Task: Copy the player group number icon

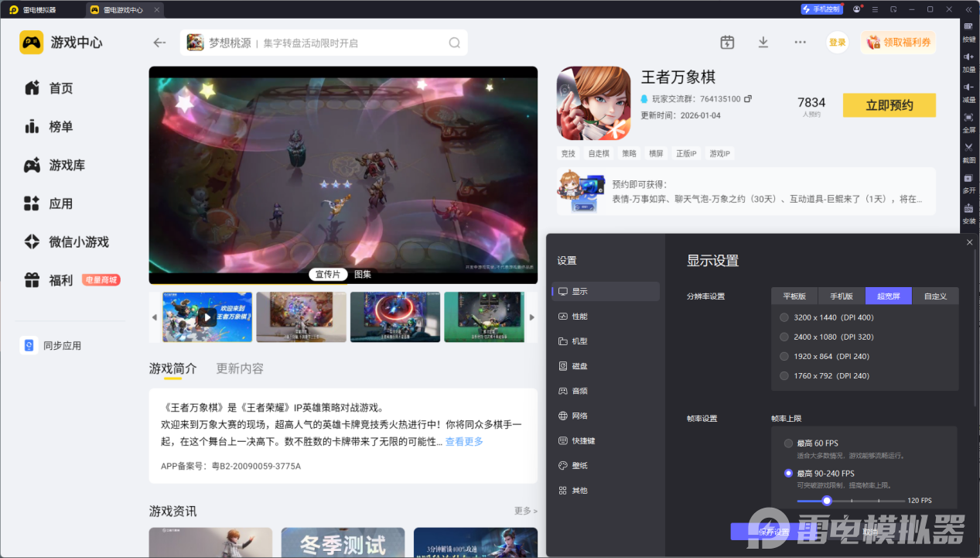Action: (x=748, y=99)
